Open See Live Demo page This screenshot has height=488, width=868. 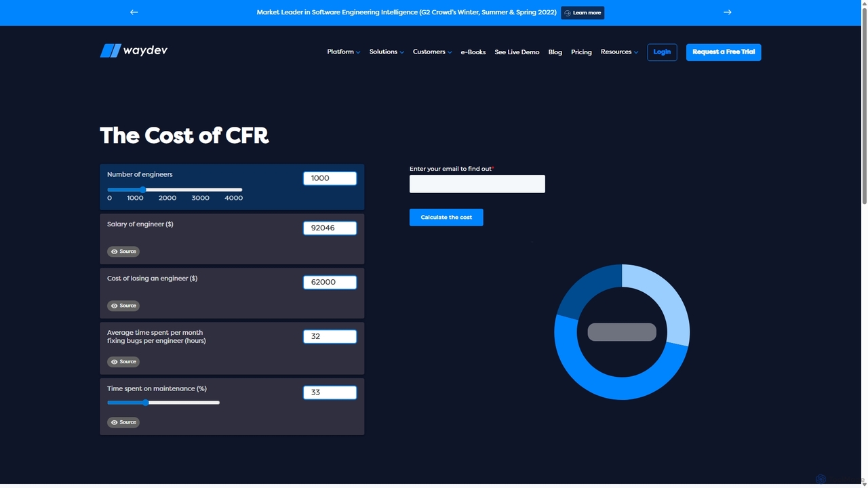pos(517,52)
